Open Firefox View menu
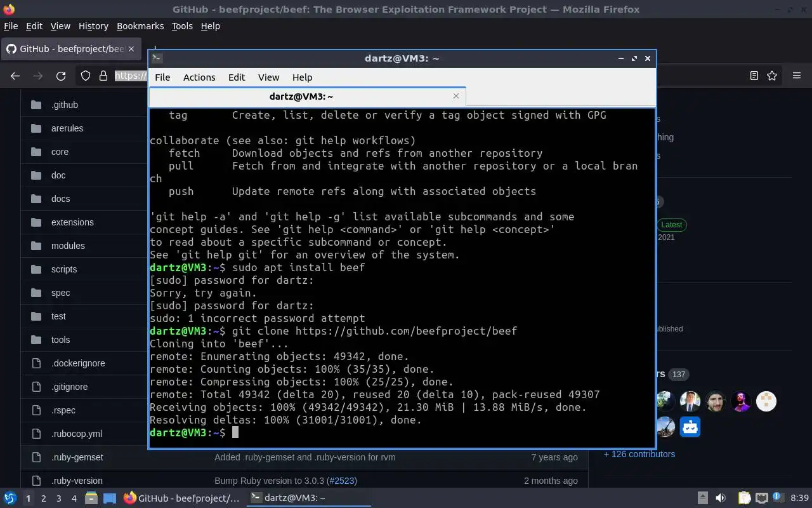Screen dimensions: 812x508 point(60,26)
